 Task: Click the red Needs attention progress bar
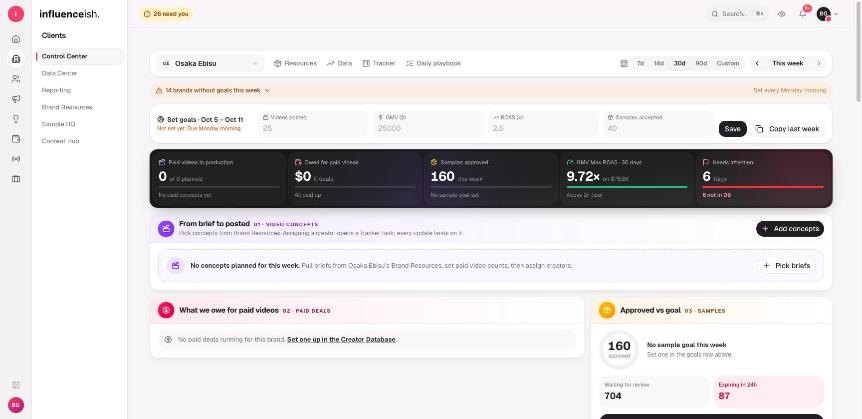(x=763, y=187)
